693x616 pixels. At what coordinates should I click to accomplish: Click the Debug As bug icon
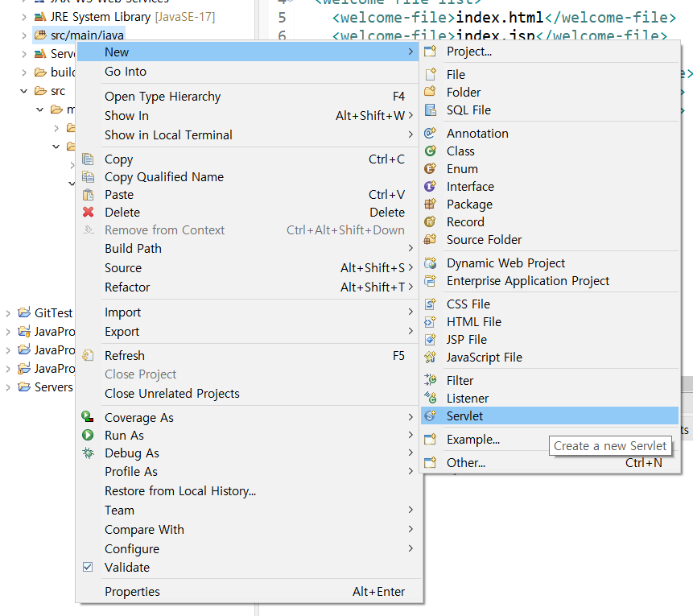pyautogui.click(x=89, y=453)
